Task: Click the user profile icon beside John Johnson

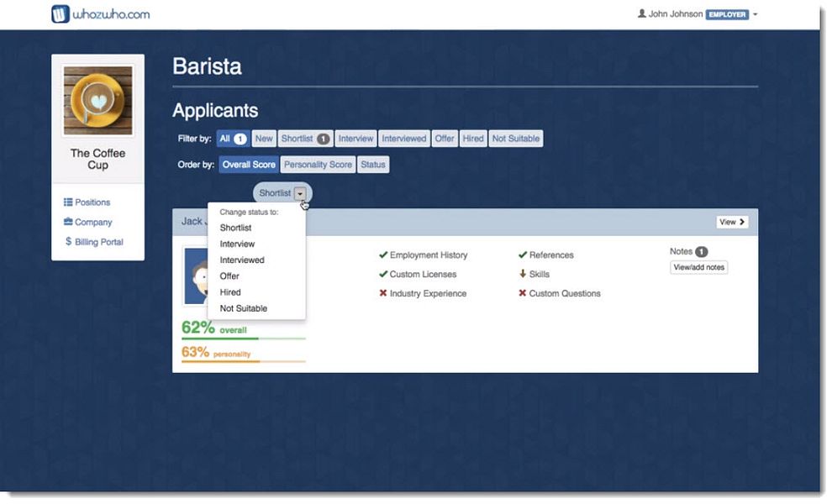Action: (x=641, y=13)
